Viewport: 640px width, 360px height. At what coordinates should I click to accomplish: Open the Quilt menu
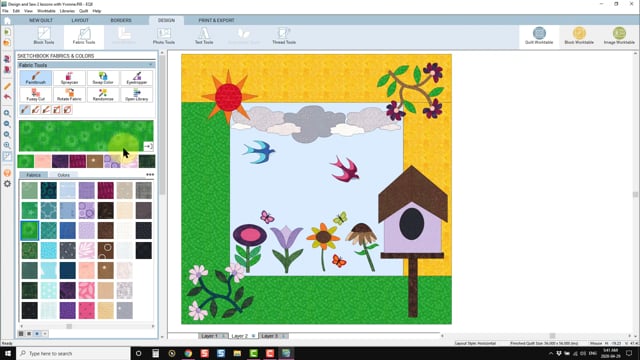83,11
